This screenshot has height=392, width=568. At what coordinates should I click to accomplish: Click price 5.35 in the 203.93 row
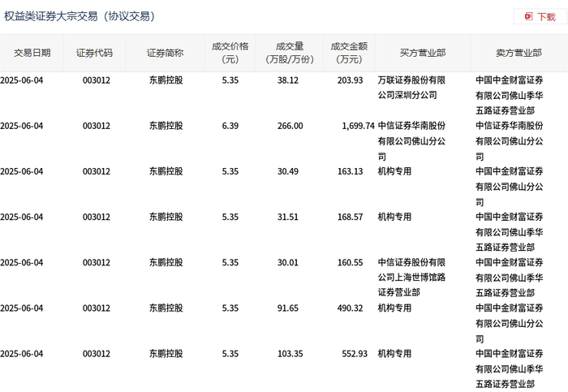[x=230, y=80]
